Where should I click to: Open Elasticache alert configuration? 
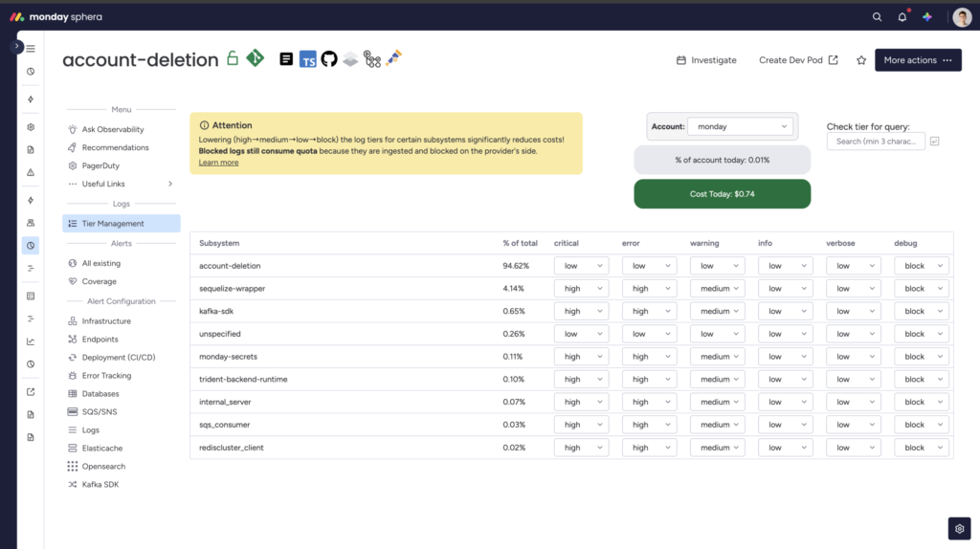click(101, 448)
